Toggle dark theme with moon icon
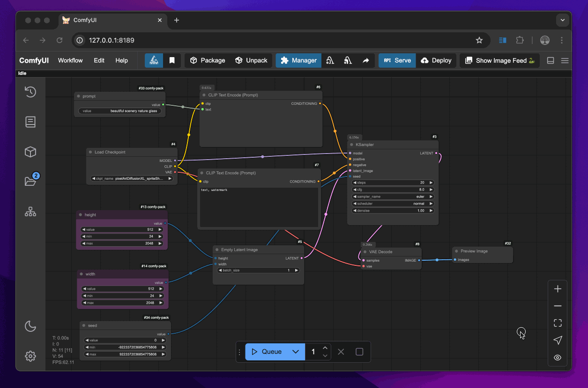Image resolution: width=588 pixels, height=388 pixels. tap(30, 326)
